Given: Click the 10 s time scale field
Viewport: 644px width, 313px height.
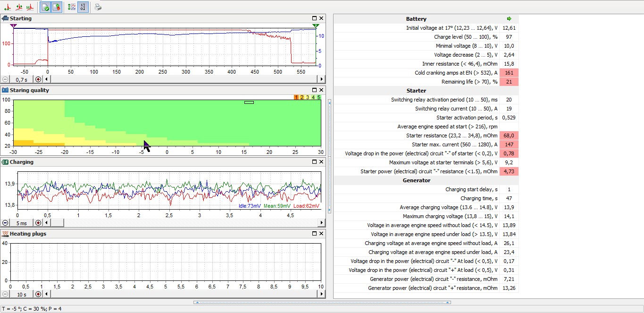Looking at the screenshot, I should click(22, 294).
